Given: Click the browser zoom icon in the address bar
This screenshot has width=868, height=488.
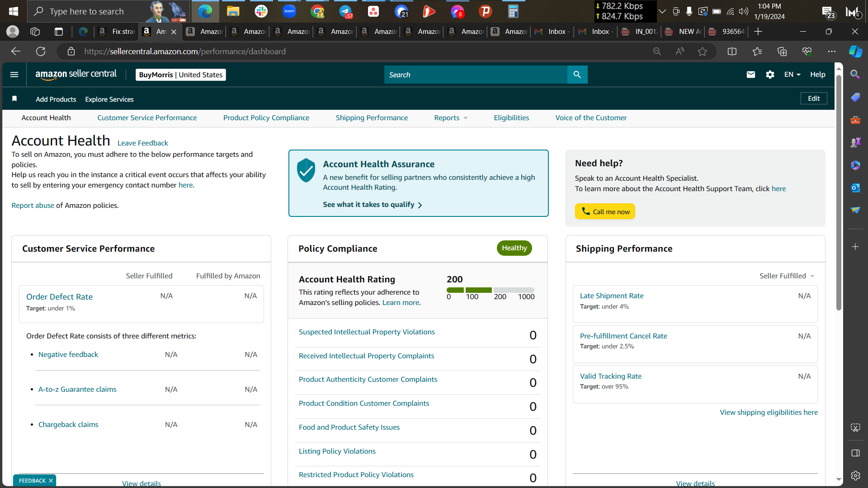Looking at the screenshot, I should pyautogui.click(x=657, y=52).
